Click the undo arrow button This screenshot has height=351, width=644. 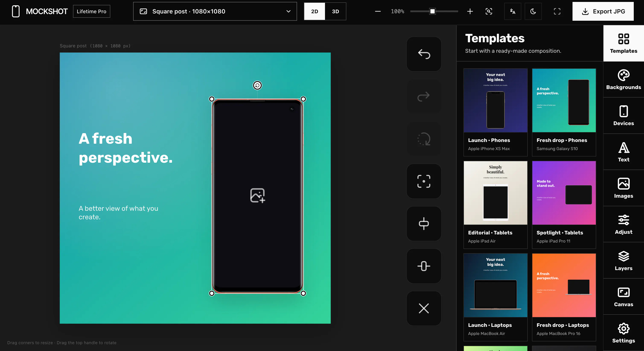point(424,54)
